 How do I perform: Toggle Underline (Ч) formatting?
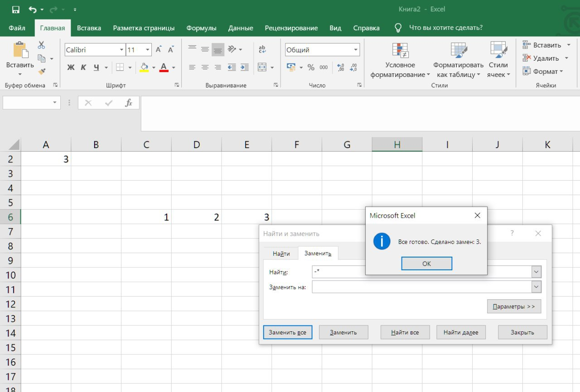click(x=97, y=67)
